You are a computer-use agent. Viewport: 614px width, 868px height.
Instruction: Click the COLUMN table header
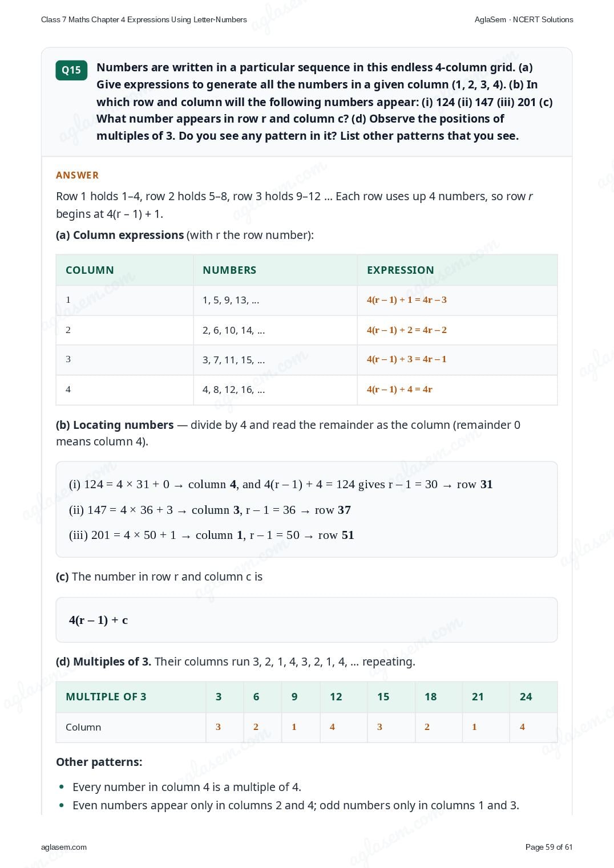point(90,270)
